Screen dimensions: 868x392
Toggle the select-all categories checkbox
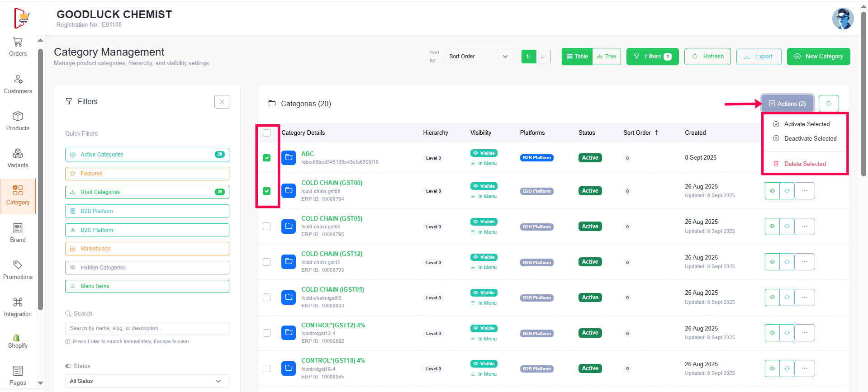(x=267, y=133)
